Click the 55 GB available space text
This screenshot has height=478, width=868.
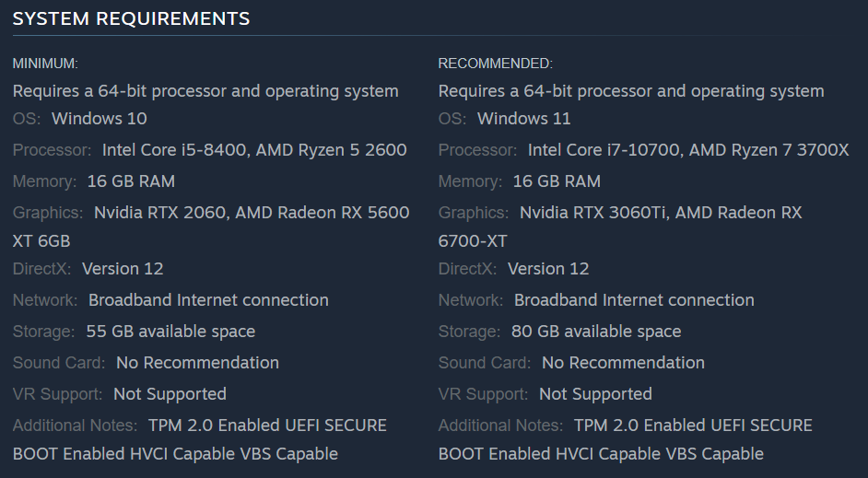tap(170, 332)
